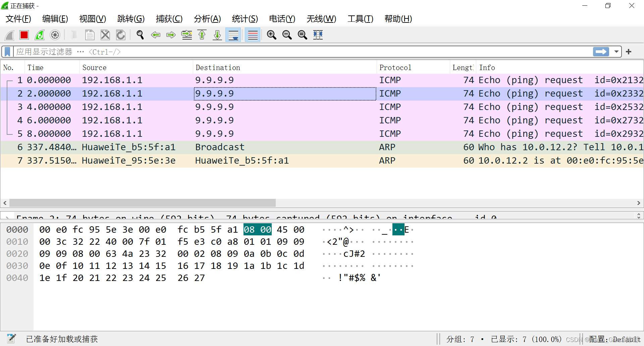Screen dimensions: 644x346
Task: Select ARP Broadcast packet 6
Action: pos(322,147)
